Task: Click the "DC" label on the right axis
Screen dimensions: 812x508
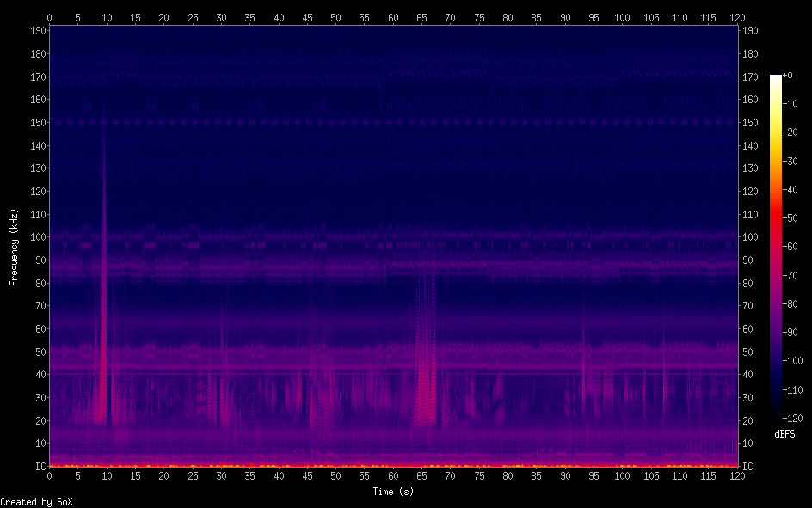Action: coord(747,466)
